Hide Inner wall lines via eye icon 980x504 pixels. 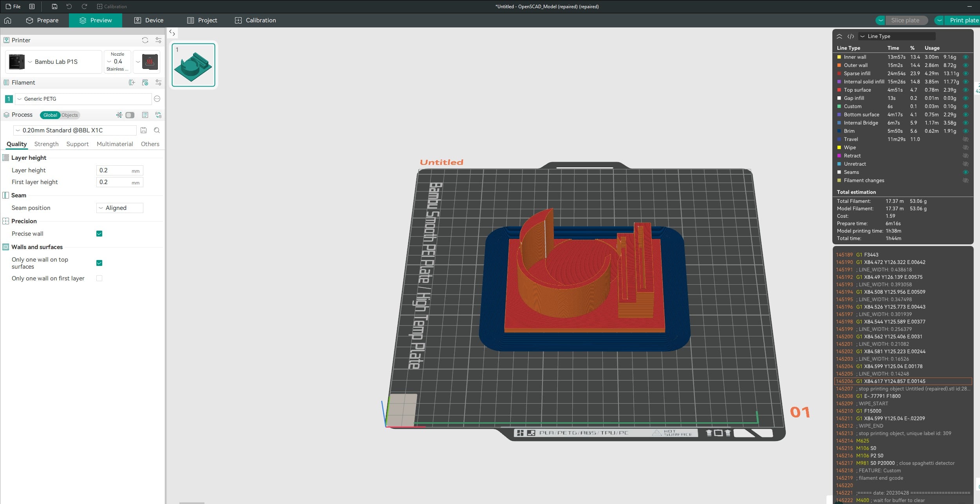pos(966,57)
